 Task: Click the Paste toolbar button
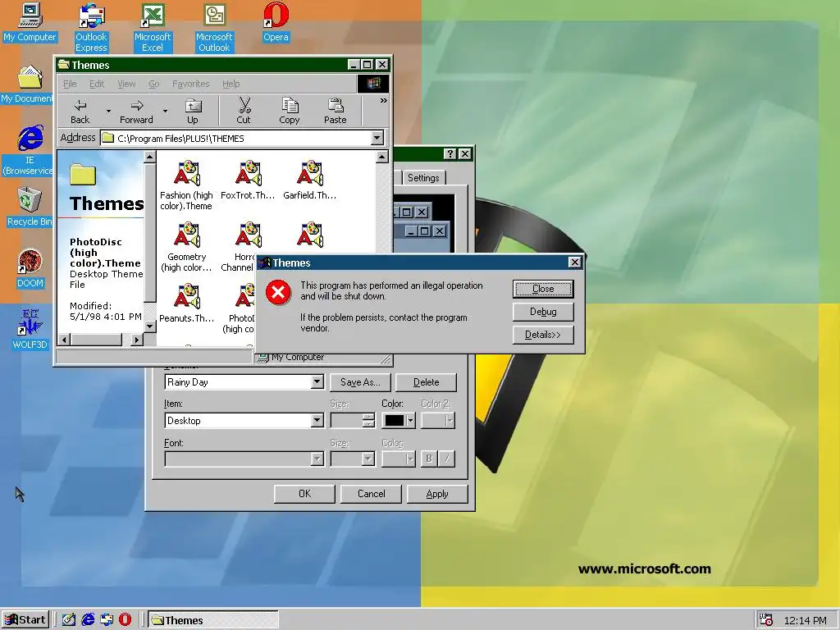(335, 112)
